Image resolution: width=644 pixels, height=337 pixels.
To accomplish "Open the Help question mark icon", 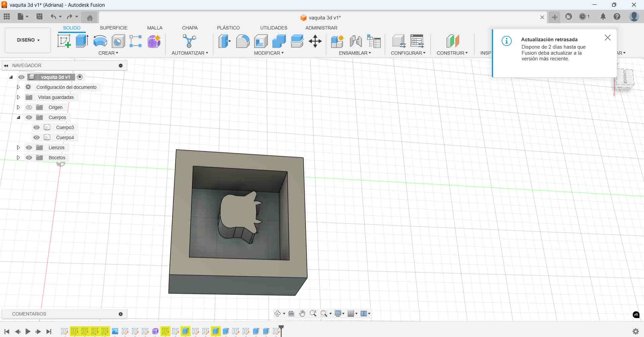I will [x=617, y=16].
